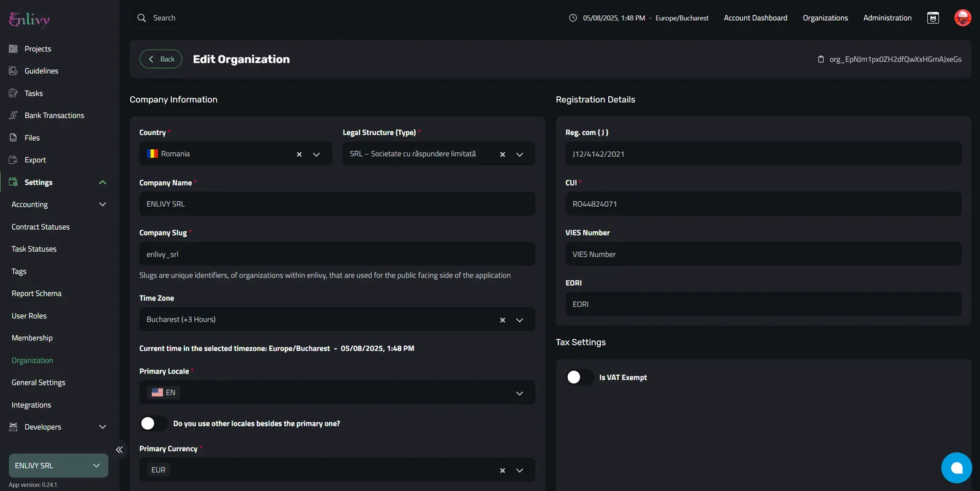The image size is (980, 491).
Task: Open Organizations in the top bar
Action: pos(825,18)
